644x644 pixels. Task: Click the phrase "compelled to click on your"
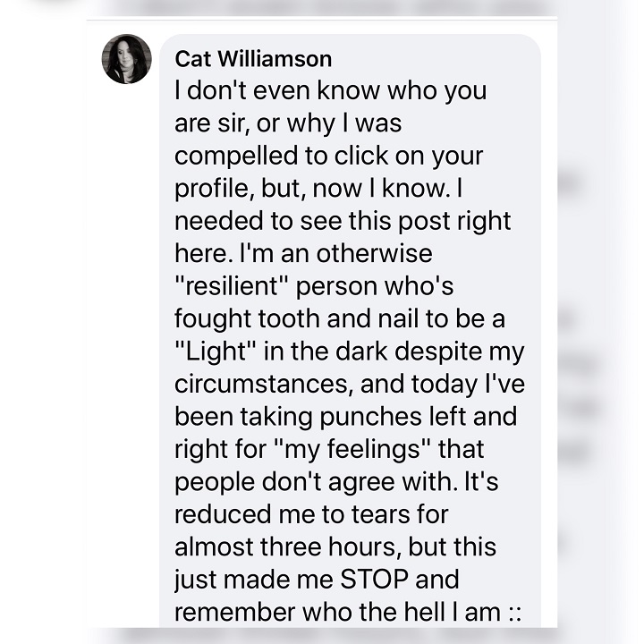(328, 157)
